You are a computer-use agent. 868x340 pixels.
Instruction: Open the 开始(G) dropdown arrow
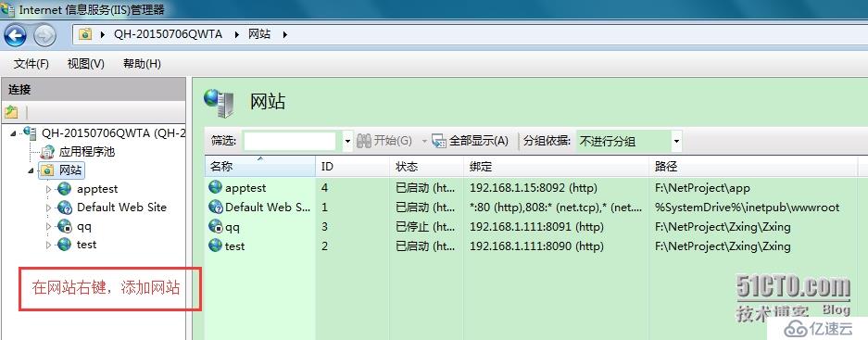(x=424, y=141)
